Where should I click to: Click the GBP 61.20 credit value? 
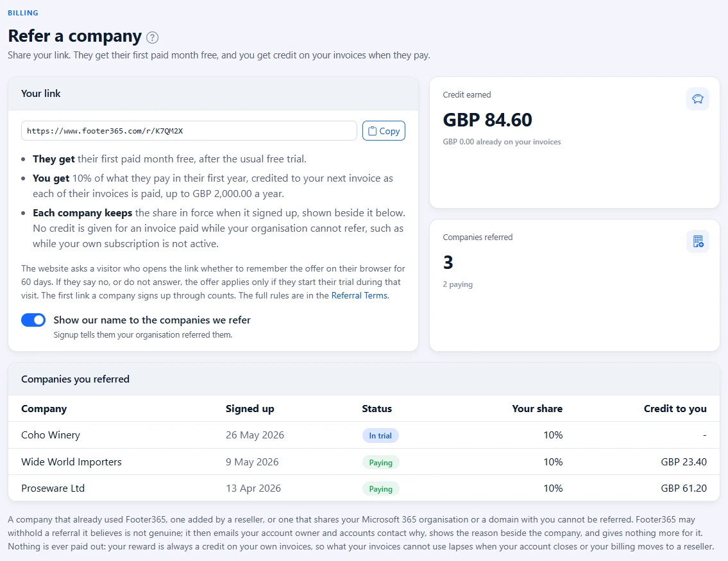pyautogui.click(x=684, y=488)
